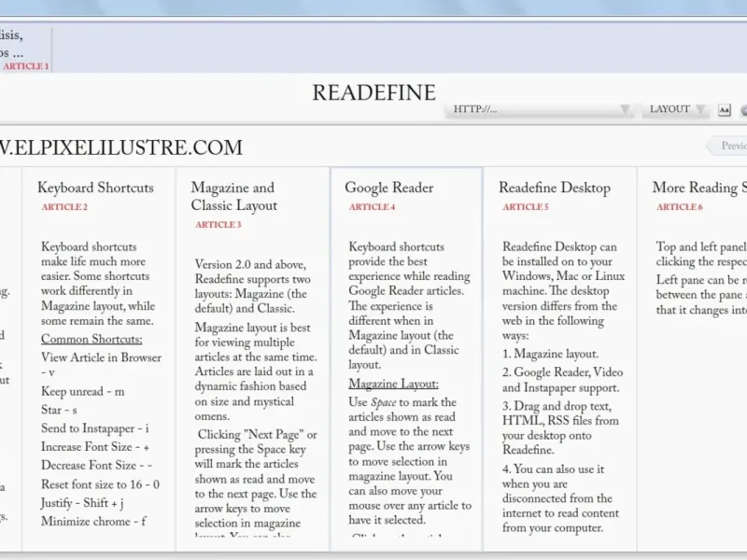Screen dimensions: 747x560
Task: Open the Keyboard Shortcuts article title
Action: coord(95,188)
